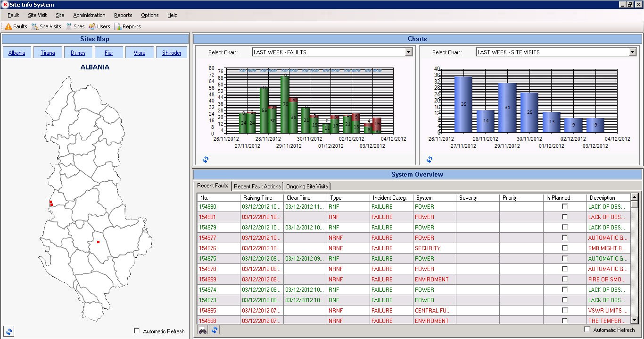Viewport: 644px width, 339px height.
Task: Refresh the Sites Map panel
Action: tap(9, 331)
